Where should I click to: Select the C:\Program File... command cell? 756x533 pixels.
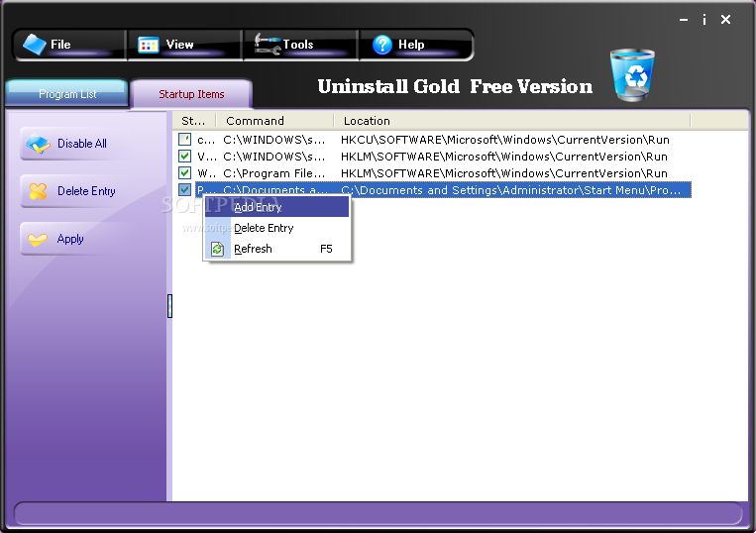pos(273,173)
